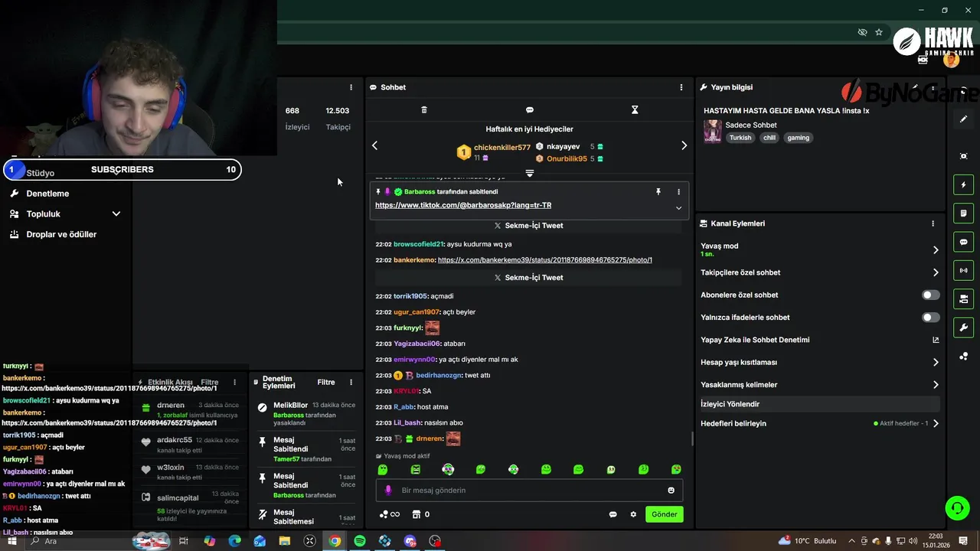Viewport: 980px width, 551px height.
Task: Click the Sadece Sohbet category thumbnail
Action: 713,131
